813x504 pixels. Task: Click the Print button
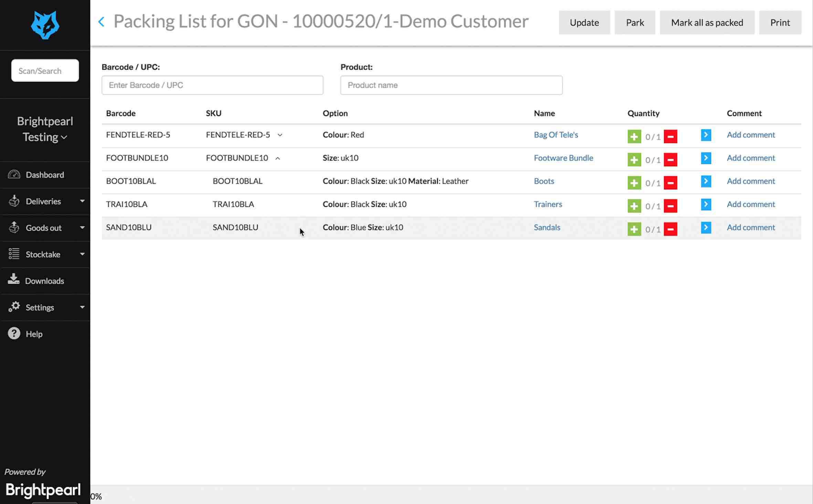780,22
